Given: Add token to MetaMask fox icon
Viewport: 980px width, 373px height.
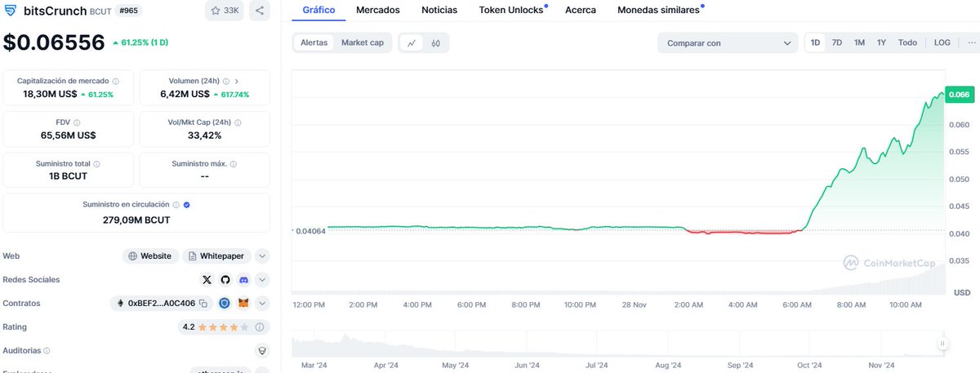Looking at the screenshot, I should [243, 303].
